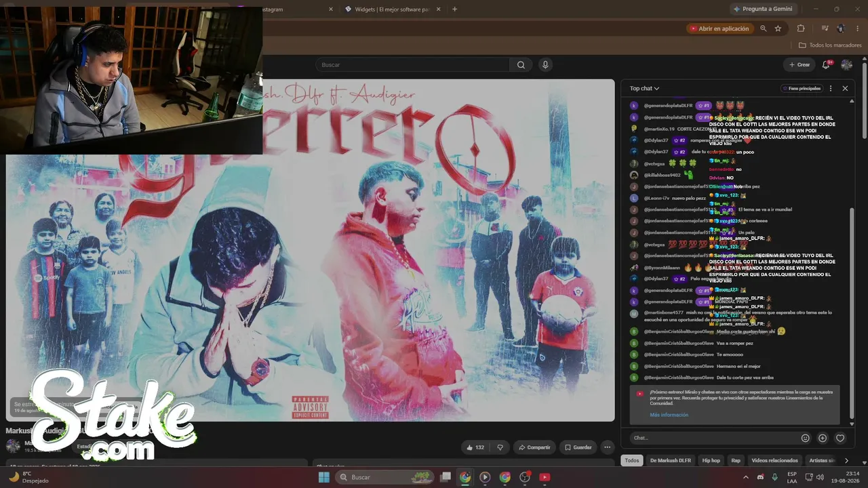Close the Widgets tab
Image resolution: width=868 pixels, height=488 pixels.
[439, 9]
